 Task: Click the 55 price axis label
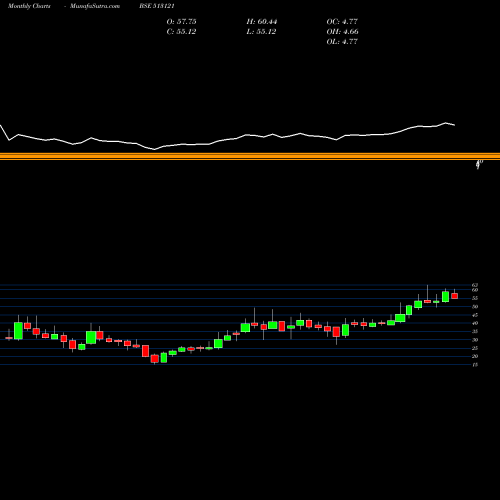tap(475, 298)
